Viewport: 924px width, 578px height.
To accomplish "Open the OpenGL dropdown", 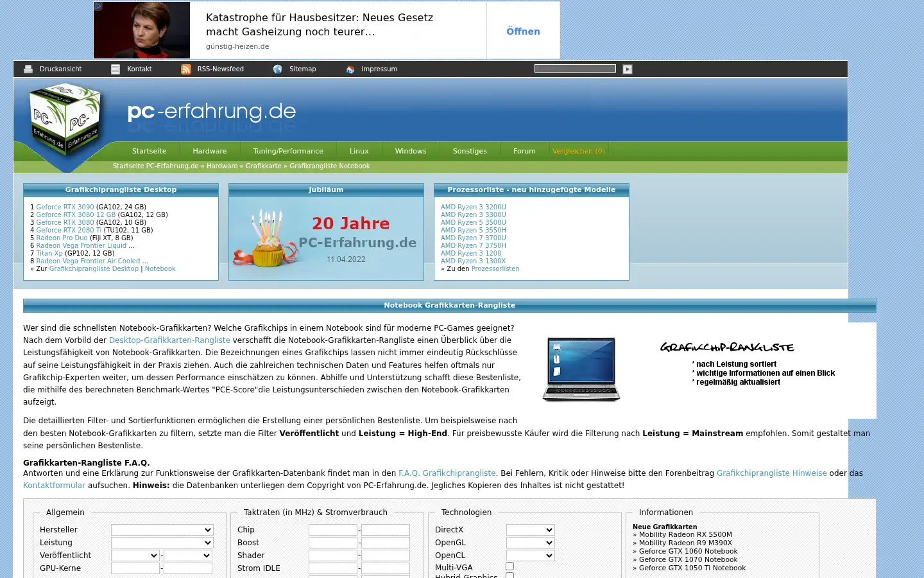I will (x=531, y=543).
